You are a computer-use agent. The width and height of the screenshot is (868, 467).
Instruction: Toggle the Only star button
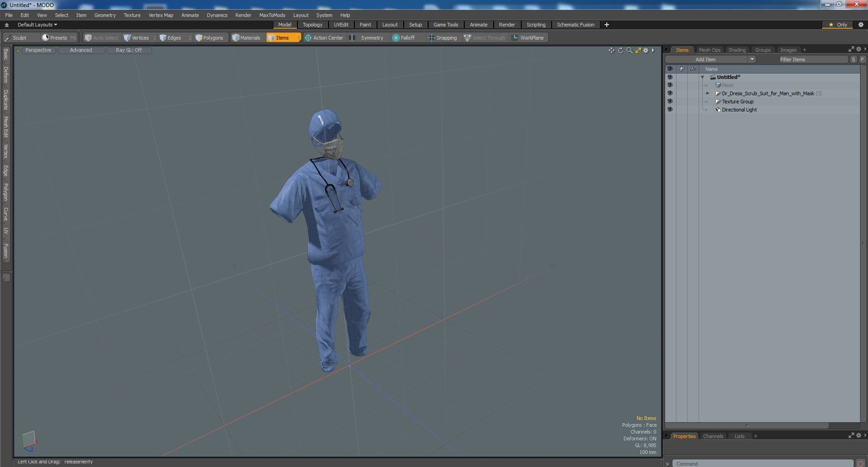coord(838,24)
